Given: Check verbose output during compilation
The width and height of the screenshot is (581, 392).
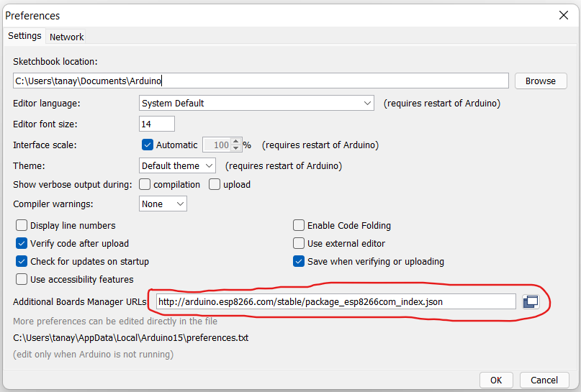Looking at the screenshot, I should 145,184.
